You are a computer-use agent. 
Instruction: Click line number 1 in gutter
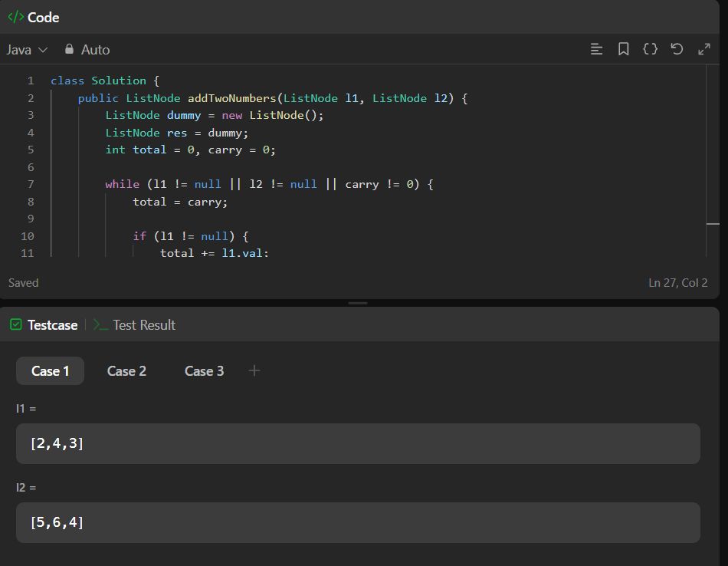pyautogui.click(x=31, y=81)
